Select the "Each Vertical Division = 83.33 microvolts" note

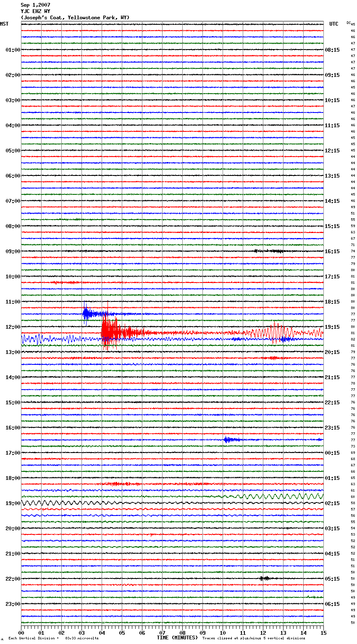coord(53,639)
